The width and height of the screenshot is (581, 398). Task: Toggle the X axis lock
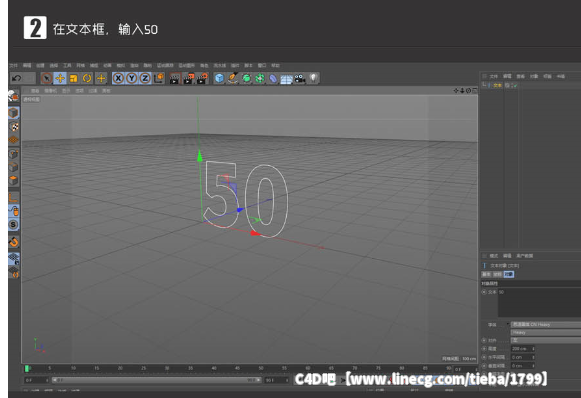click(118, 78)
